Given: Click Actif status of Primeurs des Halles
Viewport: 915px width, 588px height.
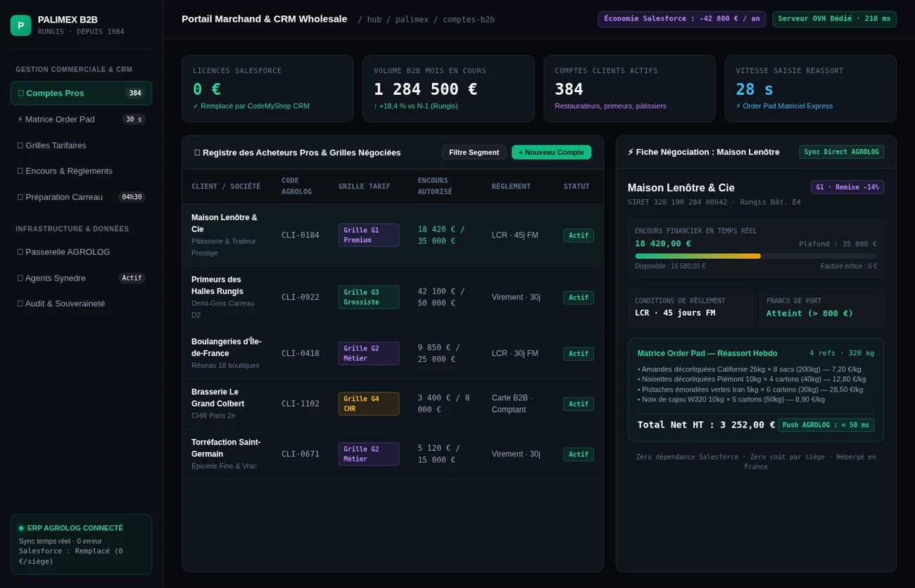Looking at the screenshot, I should click(x=579, y=298).
